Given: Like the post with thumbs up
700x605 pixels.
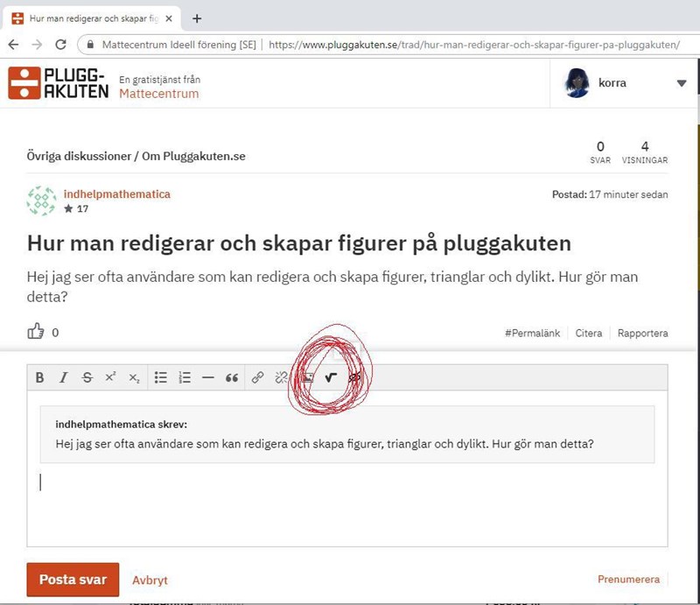Looking at the screenshot, I should coord(36,332).
